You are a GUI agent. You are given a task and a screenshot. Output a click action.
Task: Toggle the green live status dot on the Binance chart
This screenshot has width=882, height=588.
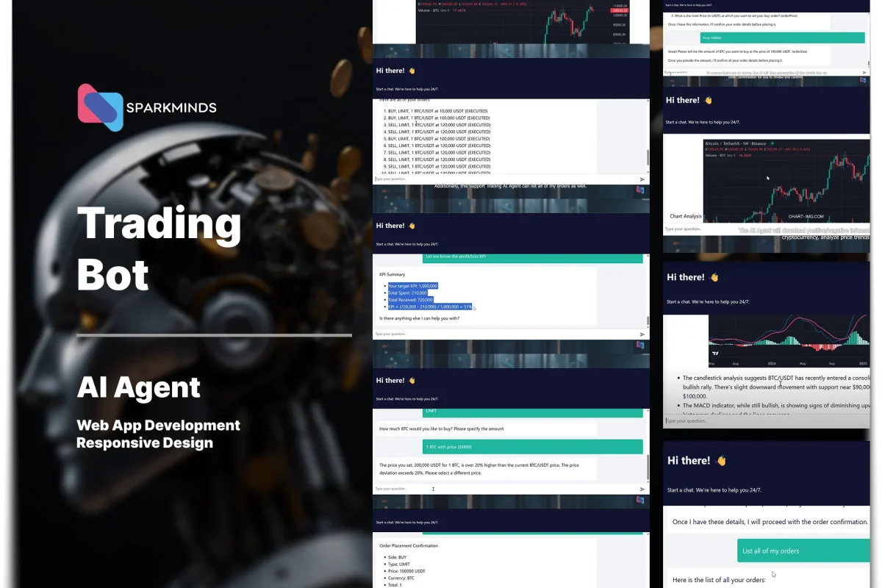point(772,143)
